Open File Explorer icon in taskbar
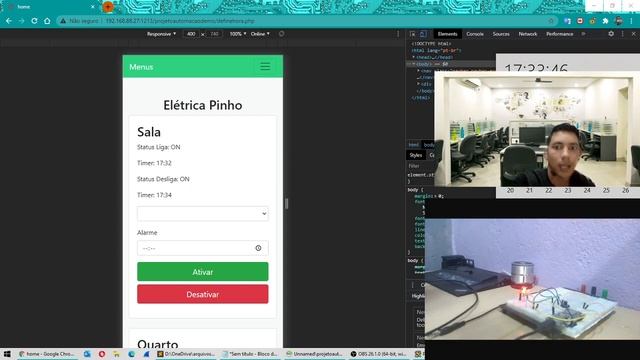This screenshot has width=640, height=360. click(116, 354)
